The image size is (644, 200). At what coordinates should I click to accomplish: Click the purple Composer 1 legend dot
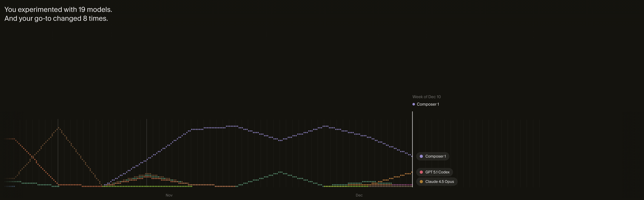[421, 156]
